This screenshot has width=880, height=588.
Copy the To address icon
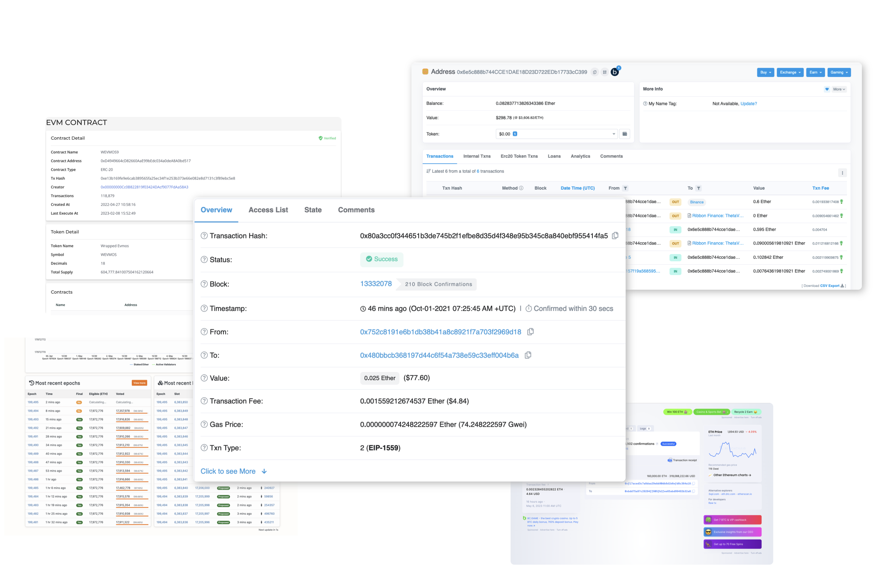528,355
